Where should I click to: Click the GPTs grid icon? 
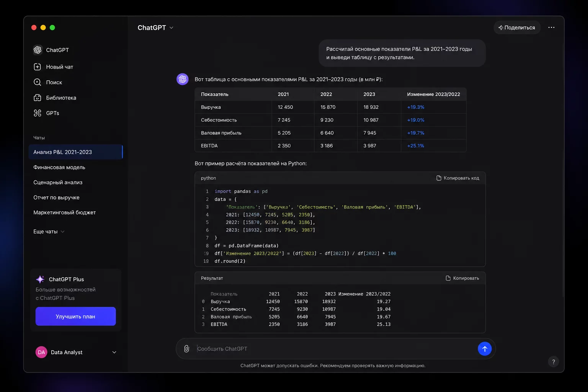pos(38,113)
